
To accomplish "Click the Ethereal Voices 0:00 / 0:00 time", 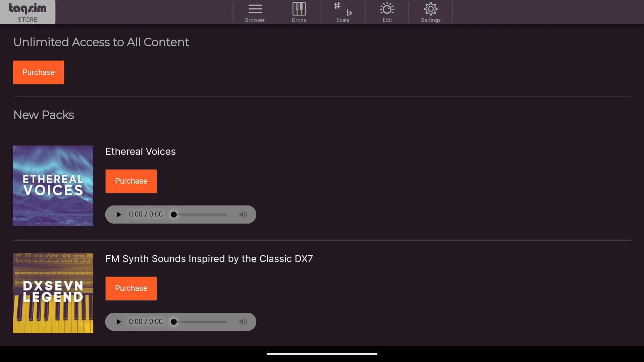I will coord(146,214).
